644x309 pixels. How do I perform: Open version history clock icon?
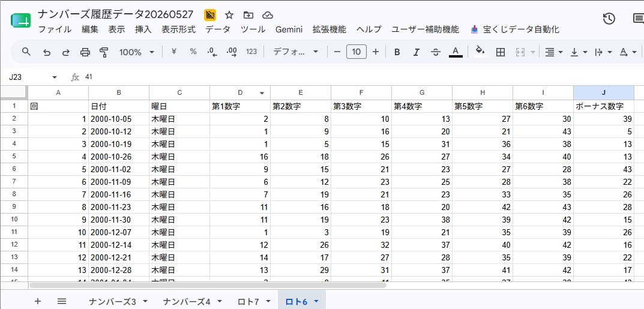609,19
